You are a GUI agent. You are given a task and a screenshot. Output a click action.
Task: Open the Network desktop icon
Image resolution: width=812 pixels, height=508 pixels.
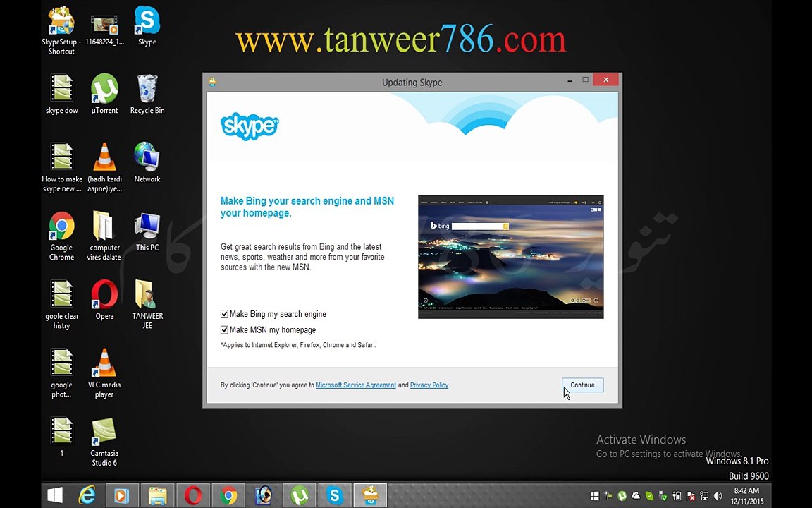point(147,162)
